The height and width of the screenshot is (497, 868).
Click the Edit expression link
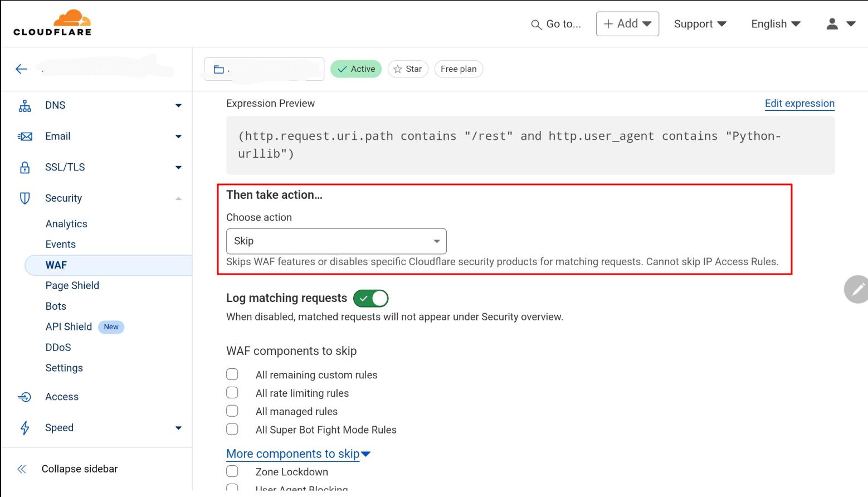(x=799, y=104)
